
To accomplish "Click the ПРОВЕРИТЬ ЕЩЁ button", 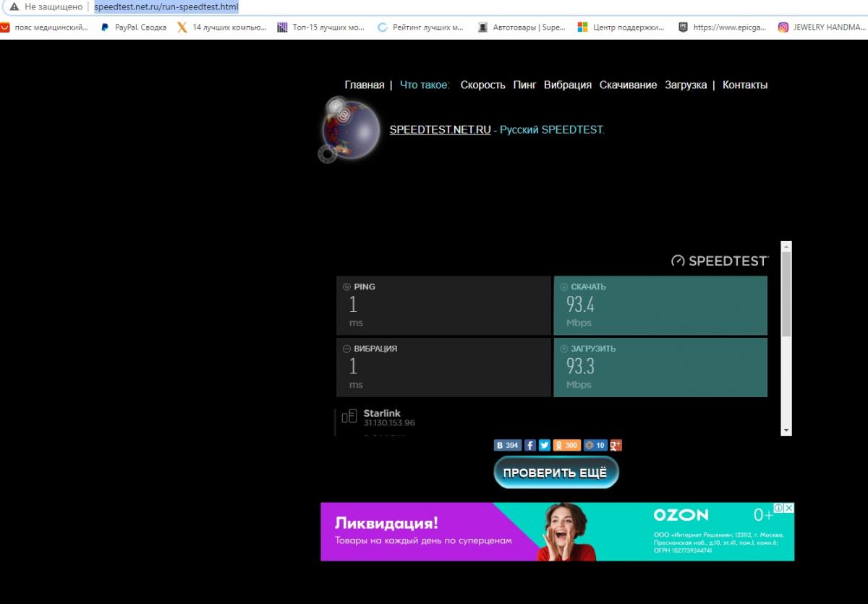I will (x=556, y=473).
